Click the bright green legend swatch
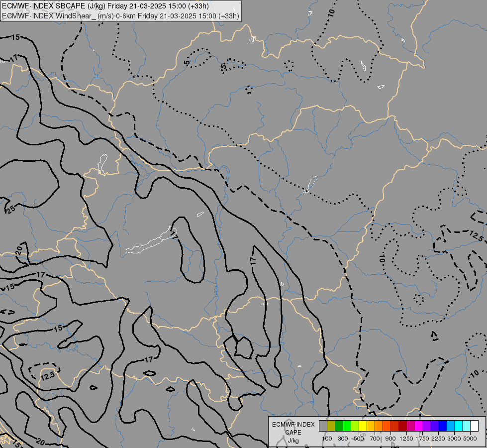This screenshot has height=448, width=487. [x=347, y=426]
